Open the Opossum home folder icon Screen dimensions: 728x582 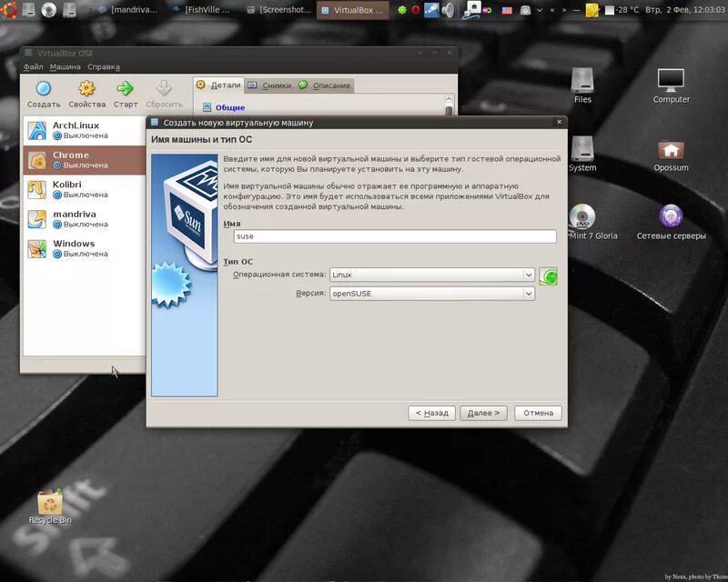coord(671,156)
